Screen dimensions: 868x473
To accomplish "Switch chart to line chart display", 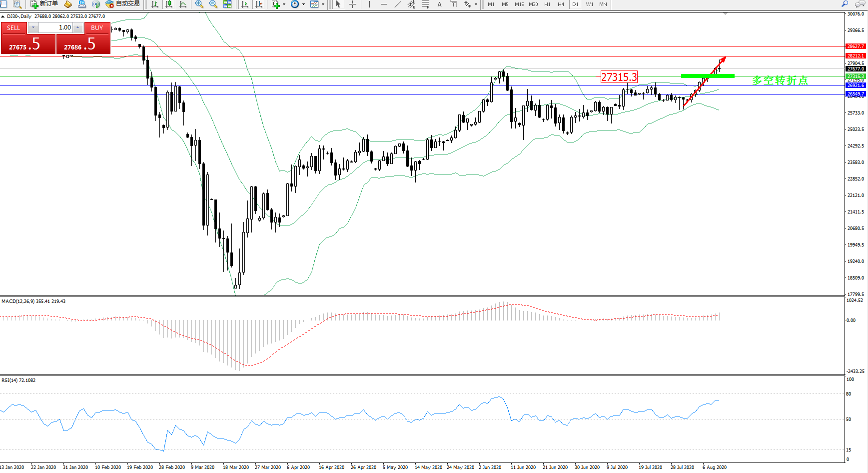I will click(183, 4).
